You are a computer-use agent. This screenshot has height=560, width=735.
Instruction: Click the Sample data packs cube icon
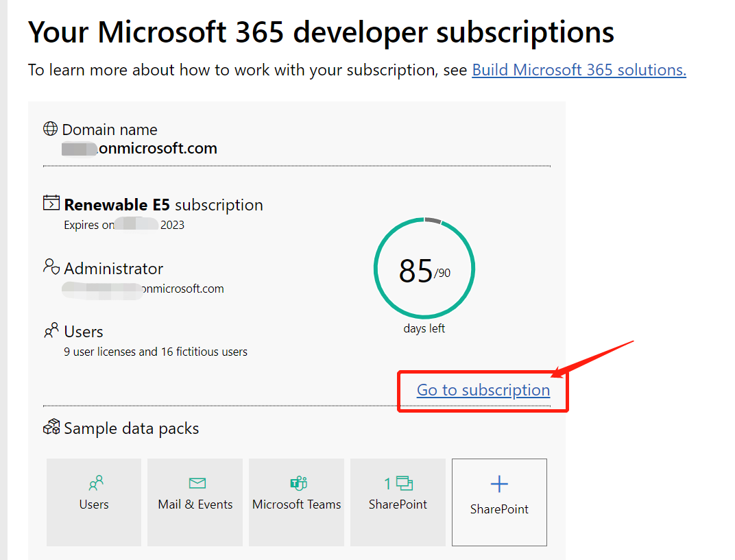click(x=51, y=426)
